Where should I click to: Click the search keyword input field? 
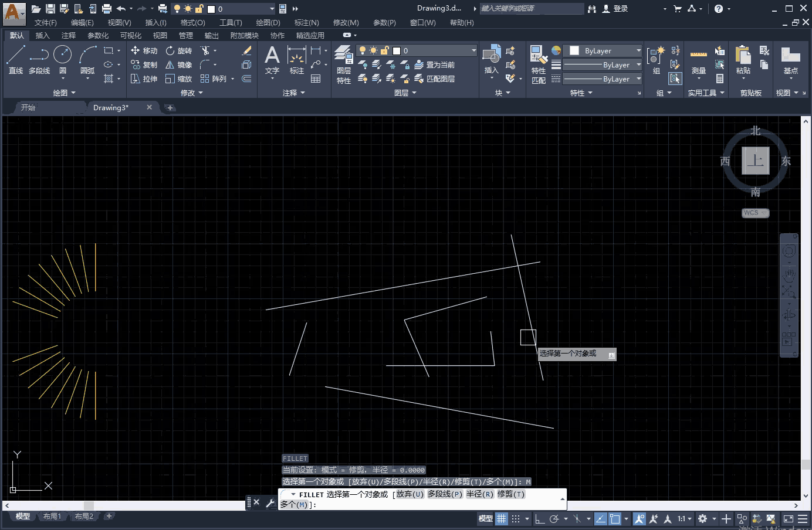click(x=531, y=9)
